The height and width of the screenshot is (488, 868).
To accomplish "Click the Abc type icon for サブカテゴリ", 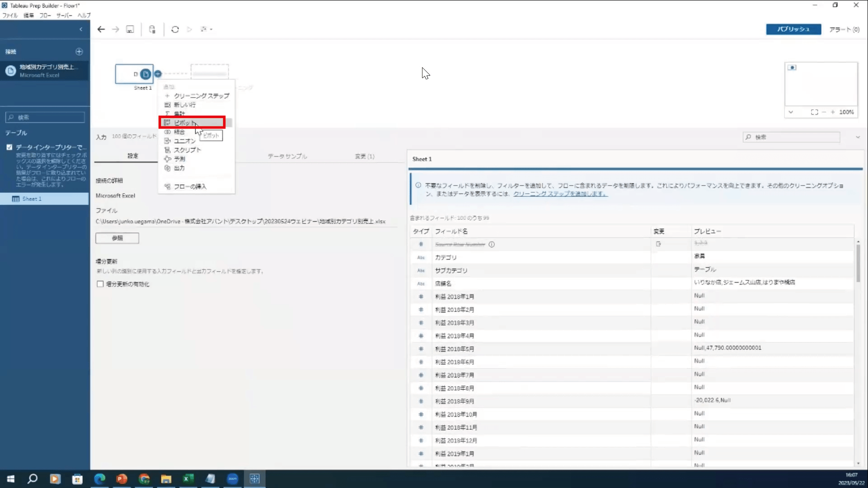I will click(421, 270).
